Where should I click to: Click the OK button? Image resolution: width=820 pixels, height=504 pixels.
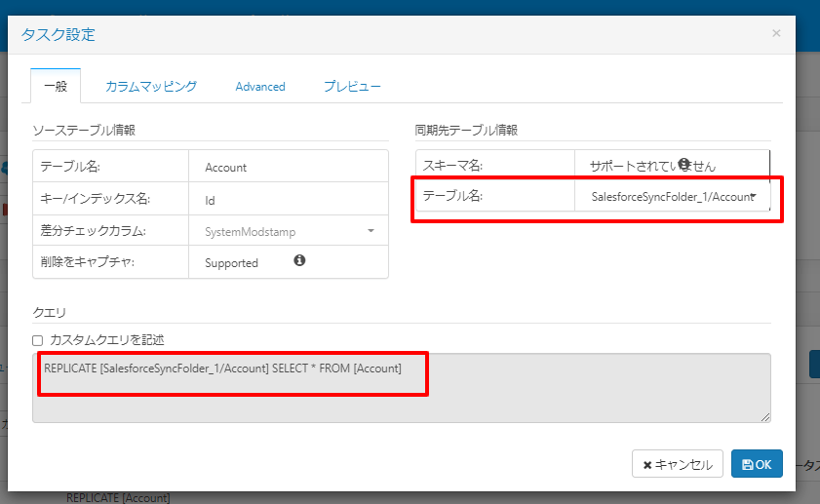coord(757,464)
